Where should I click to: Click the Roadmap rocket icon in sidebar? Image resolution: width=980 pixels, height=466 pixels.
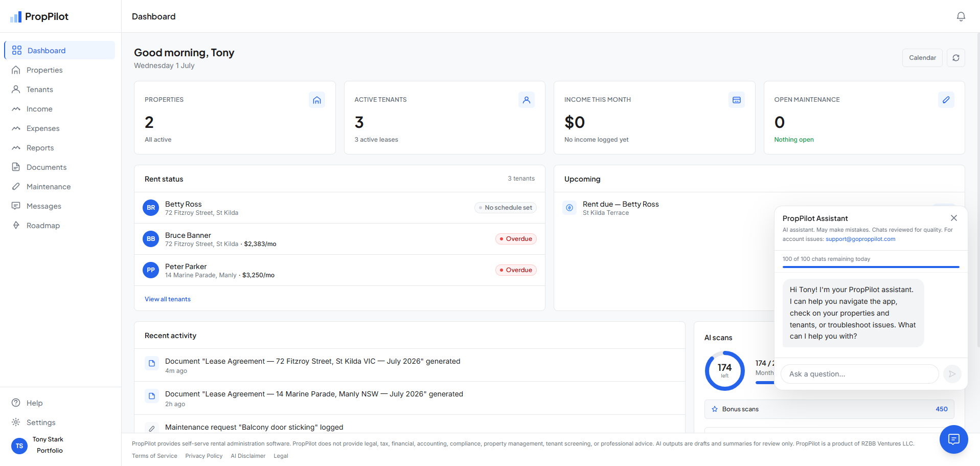[16, 226]
